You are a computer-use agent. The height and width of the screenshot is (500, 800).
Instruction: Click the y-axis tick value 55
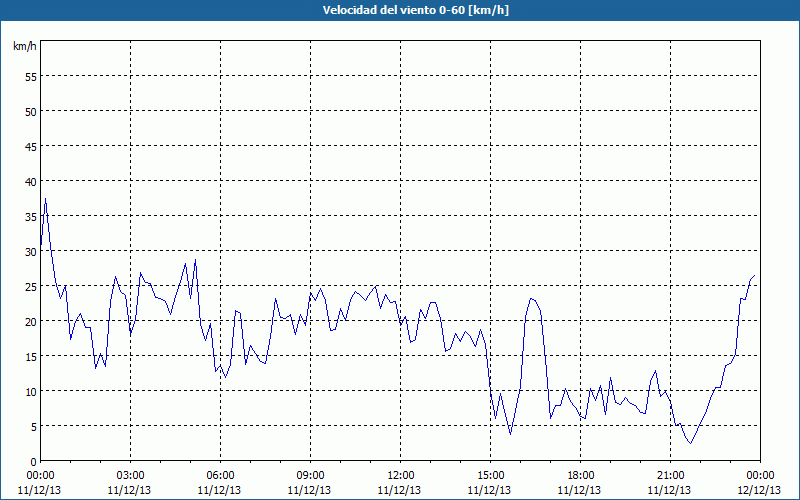(x=31, y=76)
